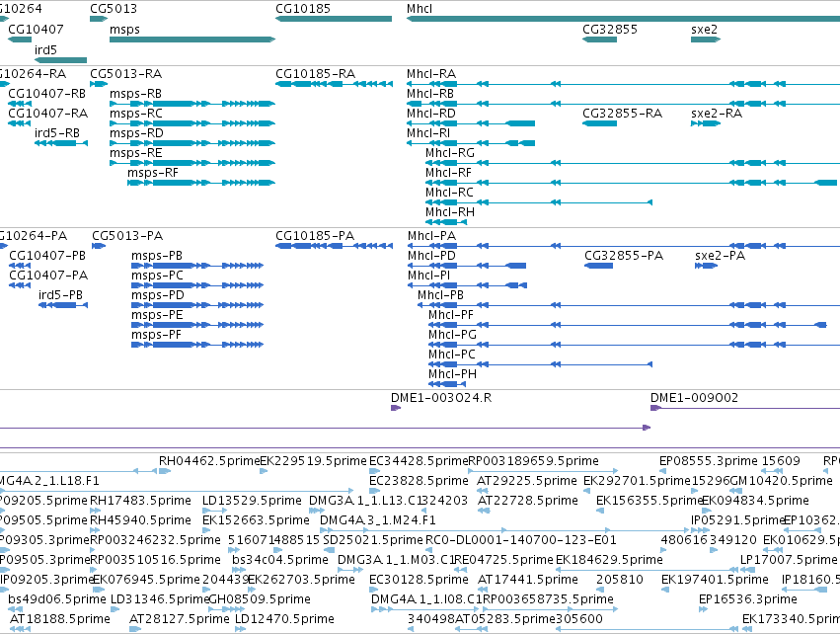Select transcript label CG10407-RB
The image size is (840, 634).
click(47, 93)
